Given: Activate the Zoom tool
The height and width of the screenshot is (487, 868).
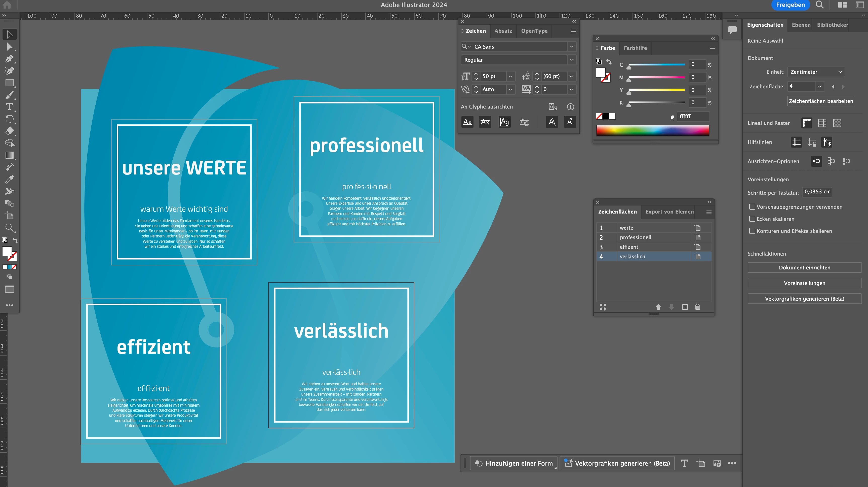Looking at the screenshot, I should click(10, 228).
